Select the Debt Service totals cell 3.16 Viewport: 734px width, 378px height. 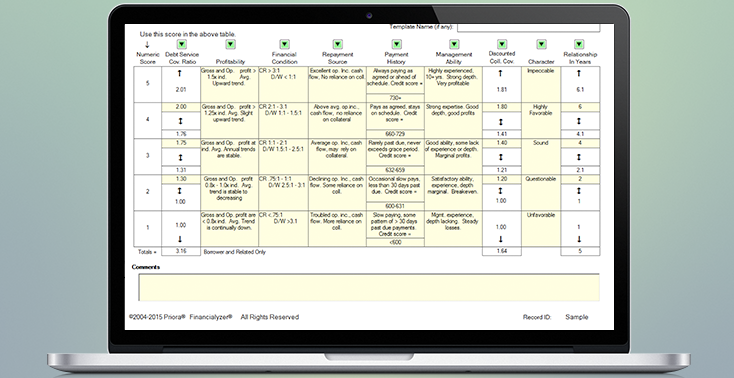coord(181,252)
